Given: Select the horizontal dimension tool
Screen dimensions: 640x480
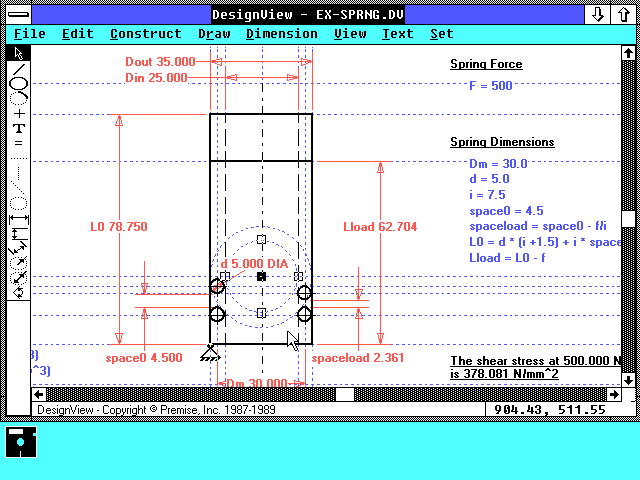Looking at the screenshot, I should (18, 220).
